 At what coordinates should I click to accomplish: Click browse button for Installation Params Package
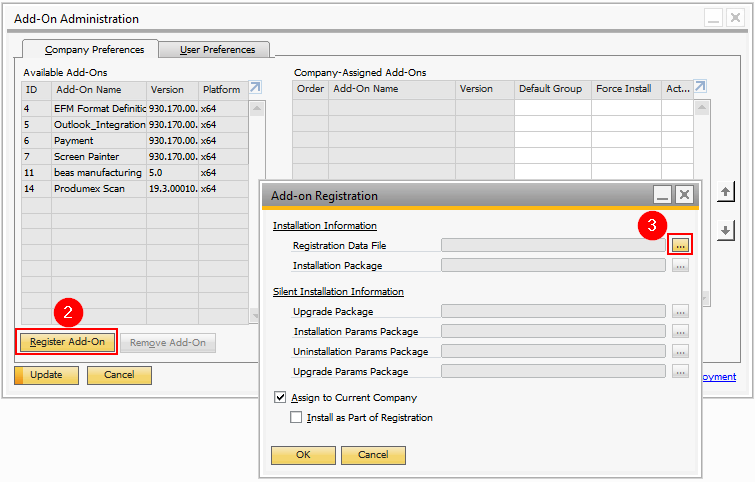[680, 331]
